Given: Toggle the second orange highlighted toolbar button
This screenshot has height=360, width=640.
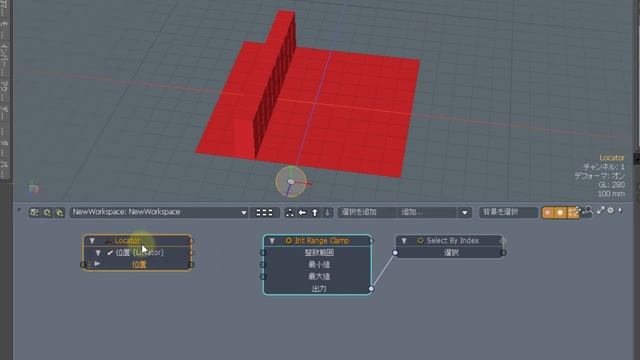Looking at the screenshot, I should [x=560, y=212].
